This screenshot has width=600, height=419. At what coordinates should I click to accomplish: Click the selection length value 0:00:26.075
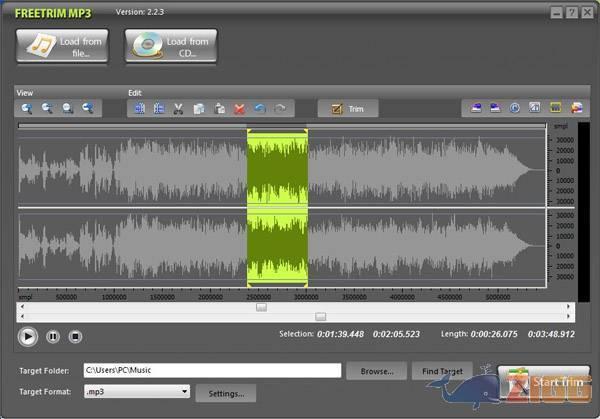[x=494, y=334]
